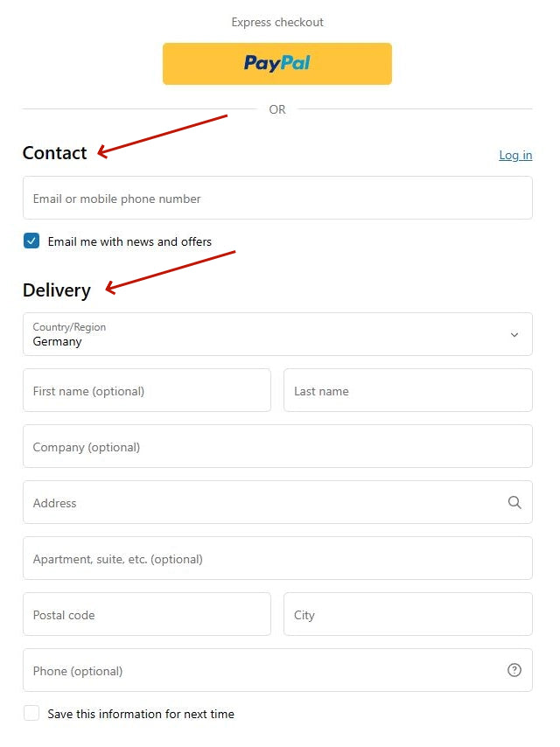Click the Email or mobile phone number field
Viewport: 560px width, 747px height.
click(277, 199)
